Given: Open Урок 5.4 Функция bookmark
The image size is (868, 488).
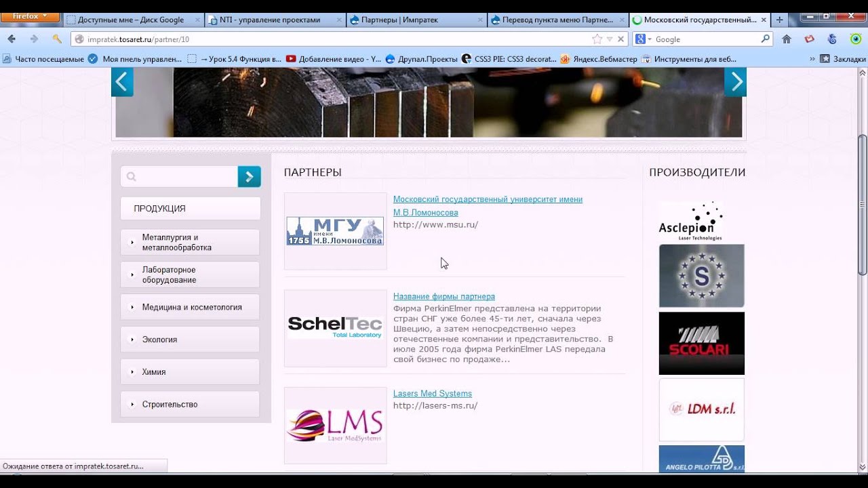Looking at the screenshot, I should coord(234,59).
